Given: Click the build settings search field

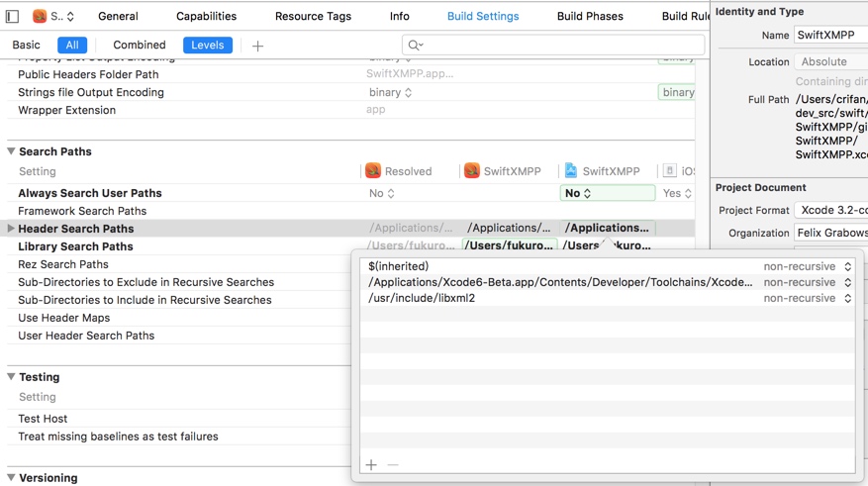Looking at the screenshot, I should click(553, 45).
